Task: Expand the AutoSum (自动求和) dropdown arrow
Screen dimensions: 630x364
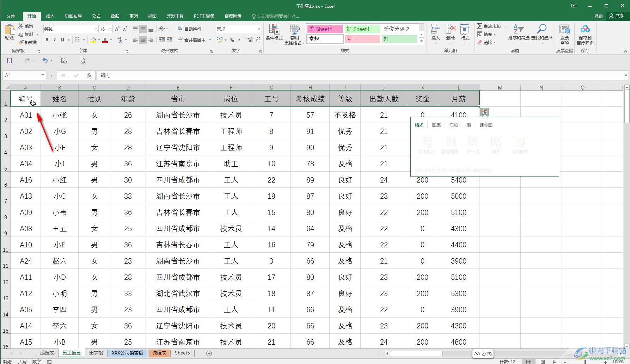Action: 505,26
